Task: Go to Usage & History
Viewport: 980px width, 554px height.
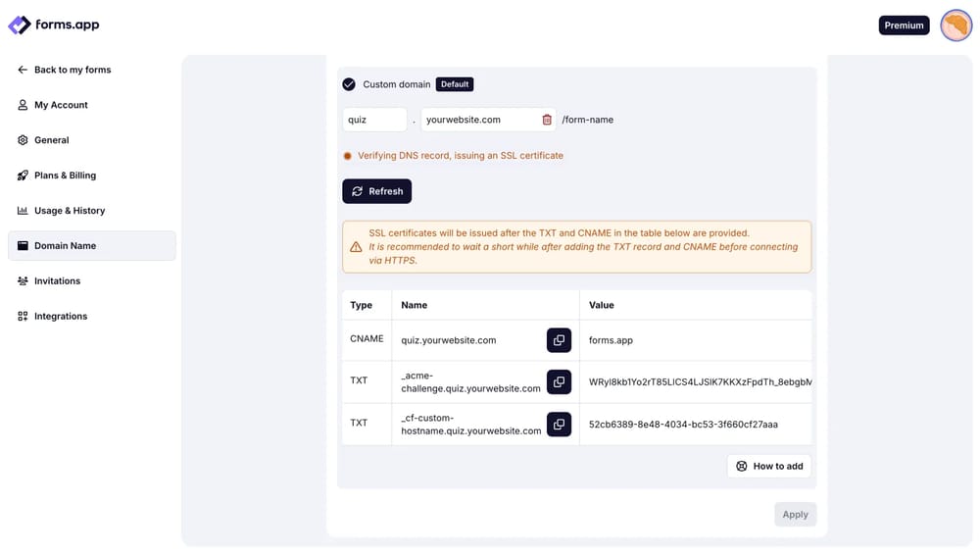Action: [69, 211]
